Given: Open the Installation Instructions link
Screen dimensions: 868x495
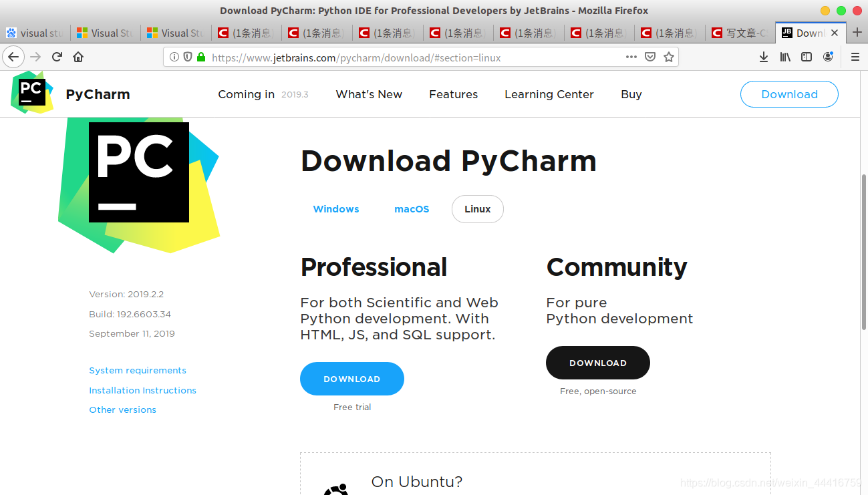Looking at the screenshot, I should [x=143, y=390].
